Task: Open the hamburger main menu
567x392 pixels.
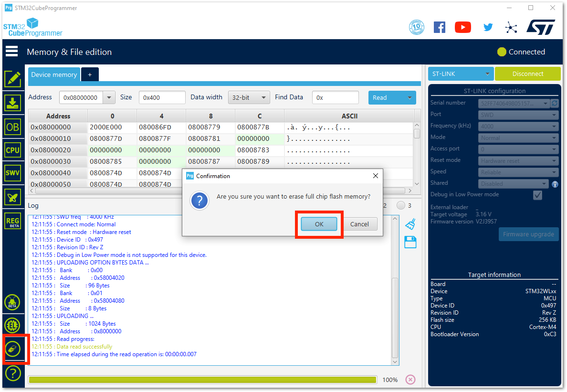Action: pos(11,52)
